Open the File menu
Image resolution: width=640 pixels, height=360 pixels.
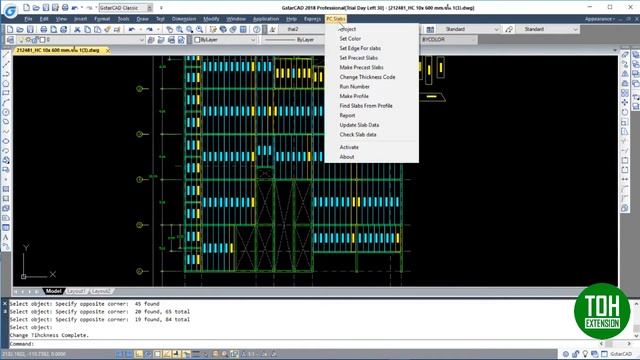click(x=28, y=19)
